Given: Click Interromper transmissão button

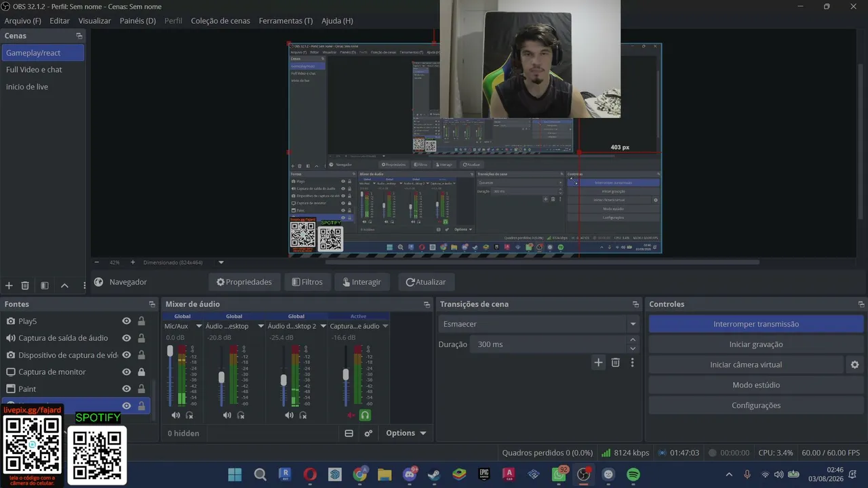Looking at the screenshot, I should click(756, 324).
